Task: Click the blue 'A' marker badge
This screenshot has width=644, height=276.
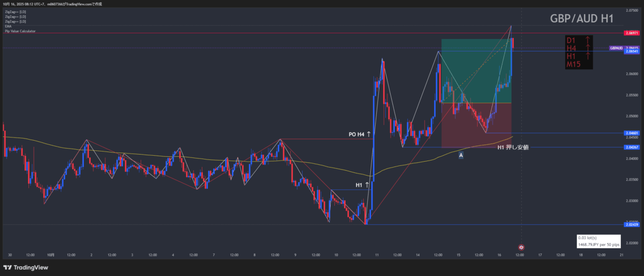Action: pos(461,155)
